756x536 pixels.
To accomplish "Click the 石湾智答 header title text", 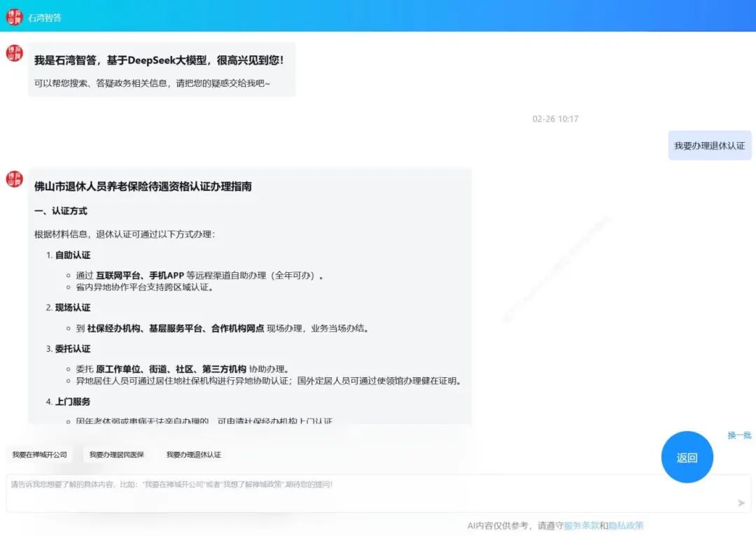I will pyautogui.click(x=45, y=17).
